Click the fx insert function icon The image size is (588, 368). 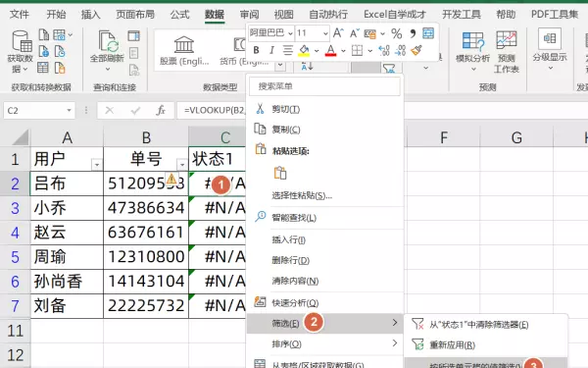161,110
